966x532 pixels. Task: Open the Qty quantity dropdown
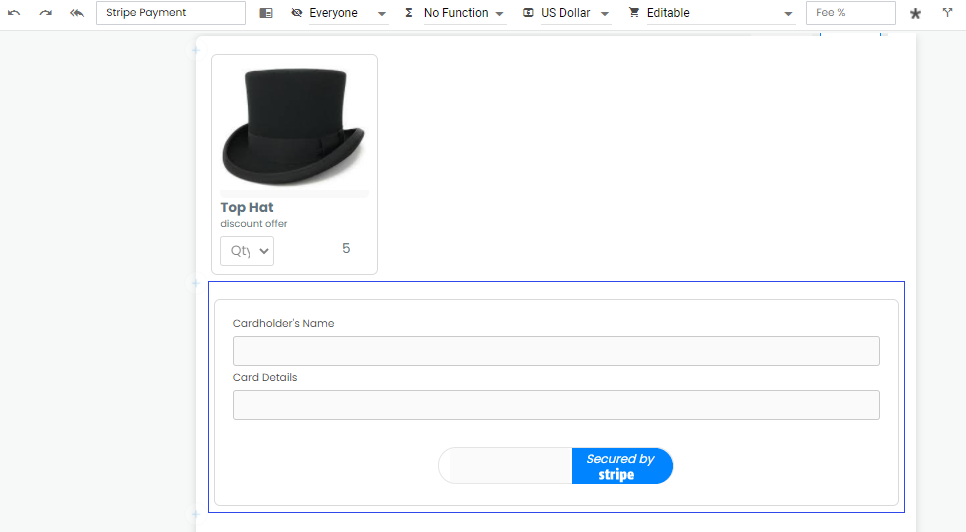(x=247, y=251)
